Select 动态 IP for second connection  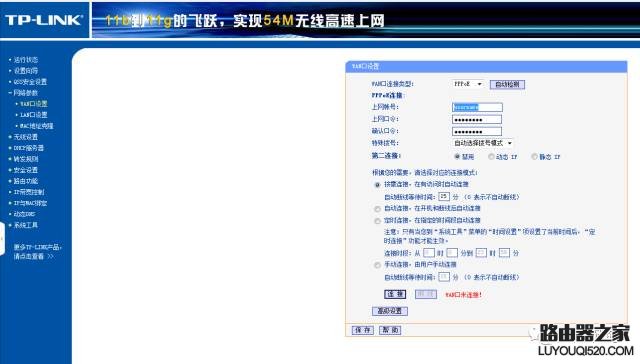pos(491,157)
